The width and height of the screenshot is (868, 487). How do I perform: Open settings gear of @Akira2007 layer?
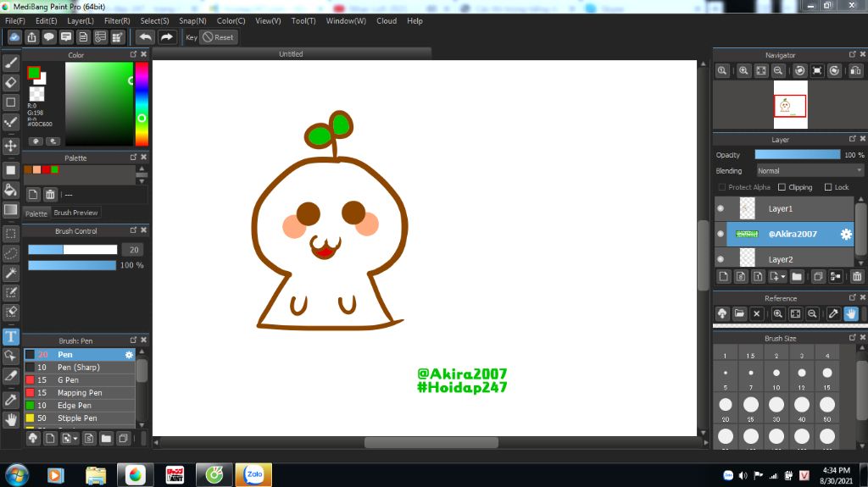pyautogui.click(x=846, y=234)
